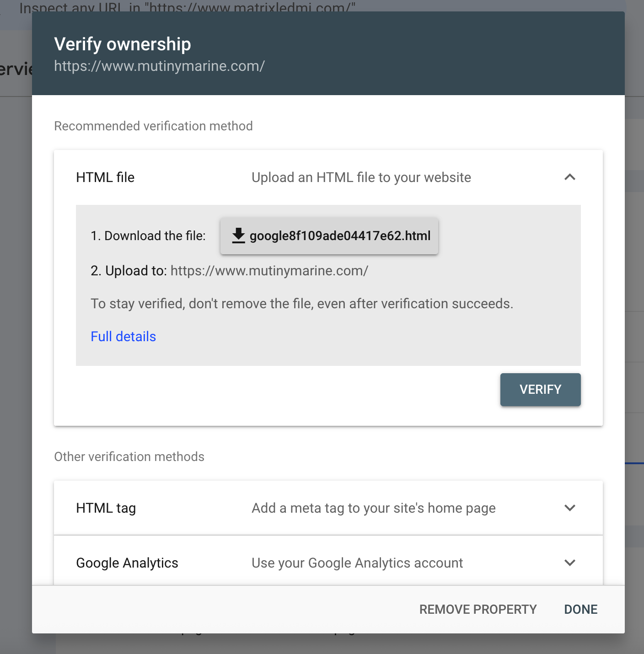Select the "HTML tag" method label
644x654 pixels.
click(x=106, y=508)
